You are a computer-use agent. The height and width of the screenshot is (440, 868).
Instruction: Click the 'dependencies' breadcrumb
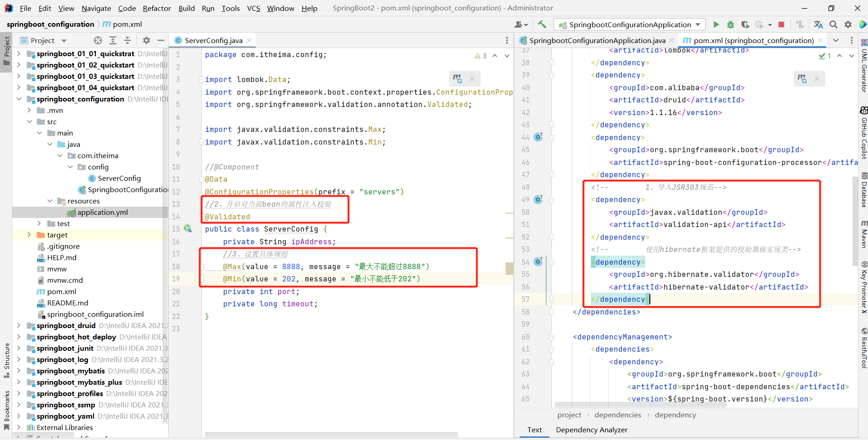click(618, 415)
